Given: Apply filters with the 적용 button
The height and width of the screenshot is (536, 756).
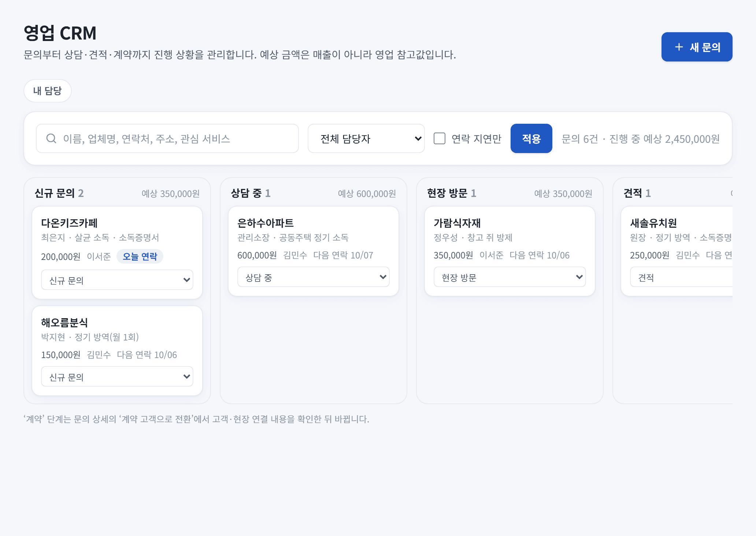Looking at the screenshot, I should point(531,138).
